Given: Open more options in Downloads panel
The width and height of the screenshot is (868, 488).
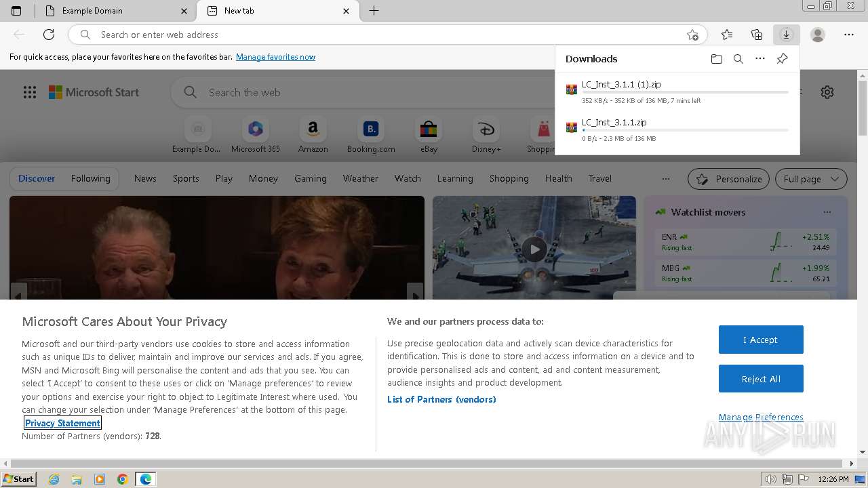Looking at the screenshot, I should 760,59.
